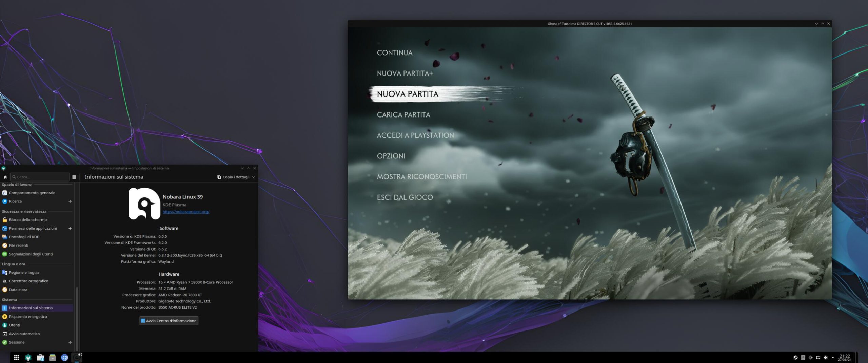Click the Ghost of Tsushima window title bar
The height and width of the screenshot is (363, 868).
[590, 24]
